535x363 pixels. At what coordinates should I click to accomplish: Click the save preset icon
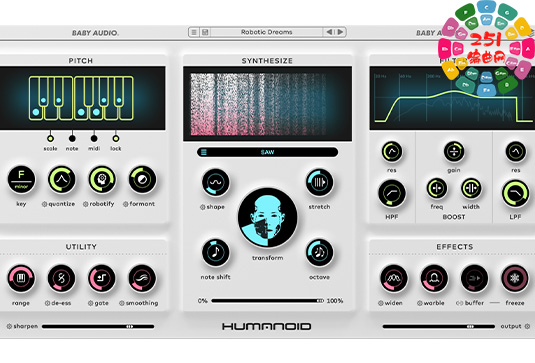[x=205, y=32]
